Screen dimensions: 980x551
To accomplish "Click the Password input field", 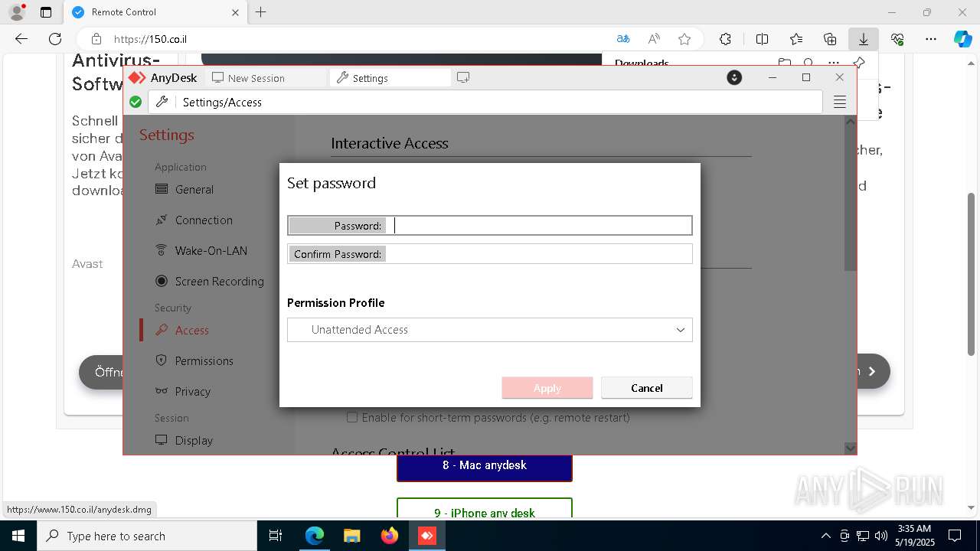I will pyautogui.click(x=490, y=226).
